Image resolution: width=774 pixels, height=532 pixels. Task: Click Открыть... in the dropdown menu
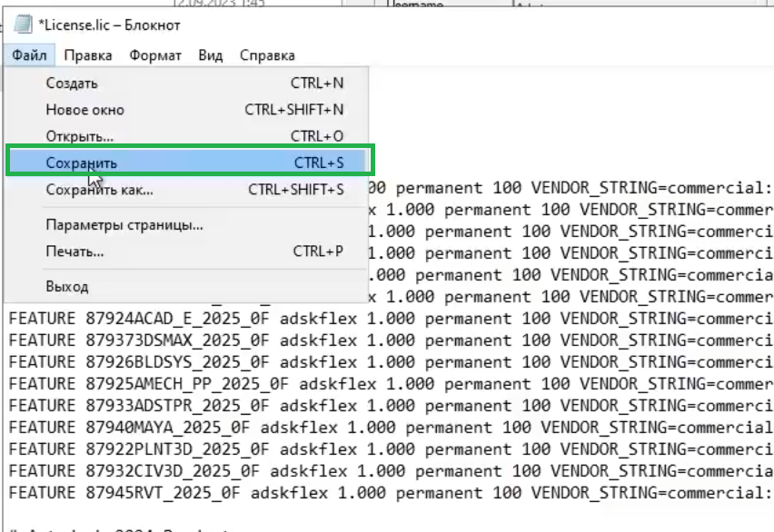(80, 136)
